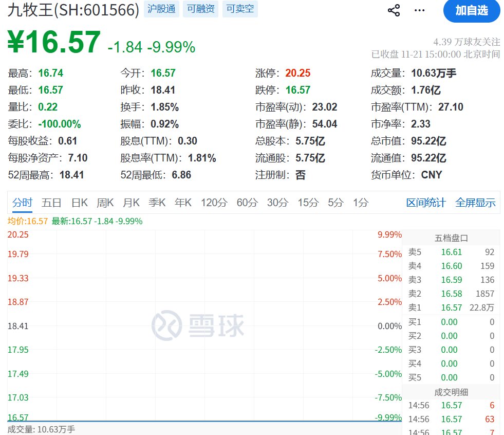
Task: Switch to the 60分 interval chart
Action: pos(247,203)
